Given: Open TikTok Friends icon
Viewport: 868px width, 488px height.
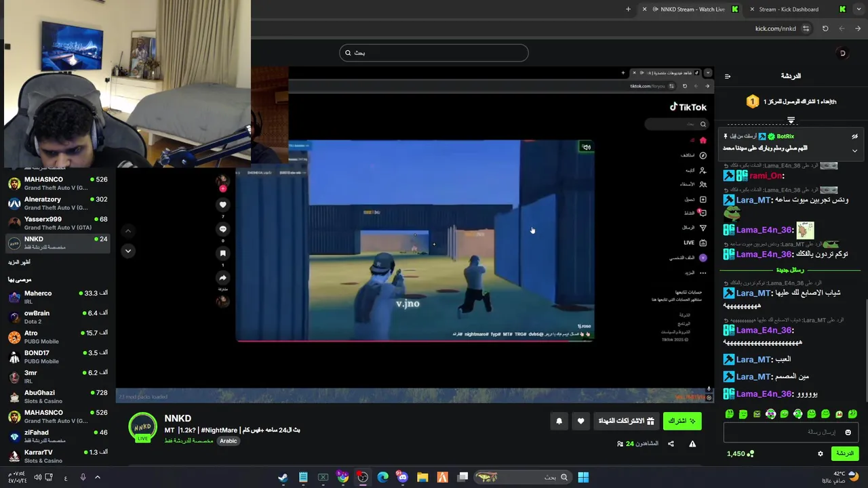Looking at the screenshot, I should pos(703,184).
